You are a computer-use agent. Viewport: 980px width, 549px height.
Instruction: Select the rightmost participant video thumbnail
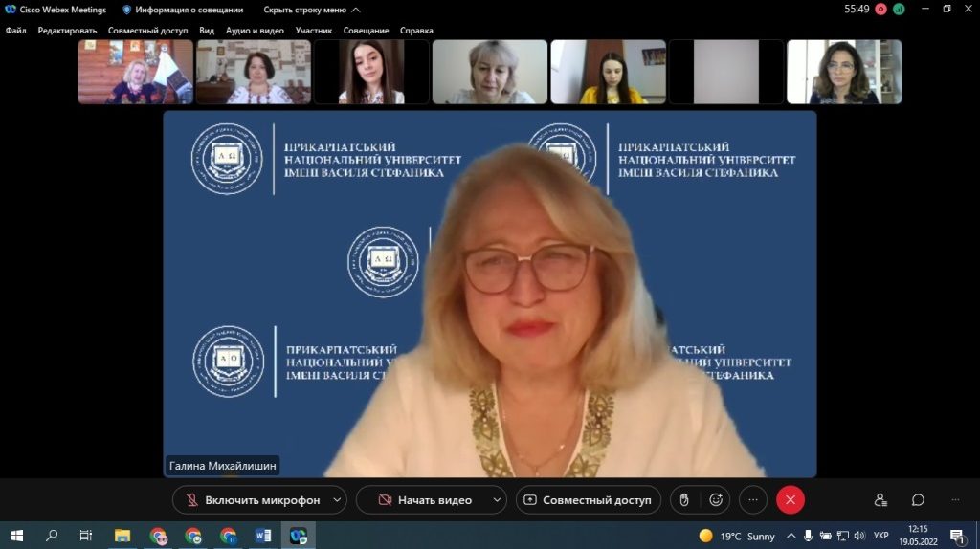pyautogui.click(x=844, y=72)
